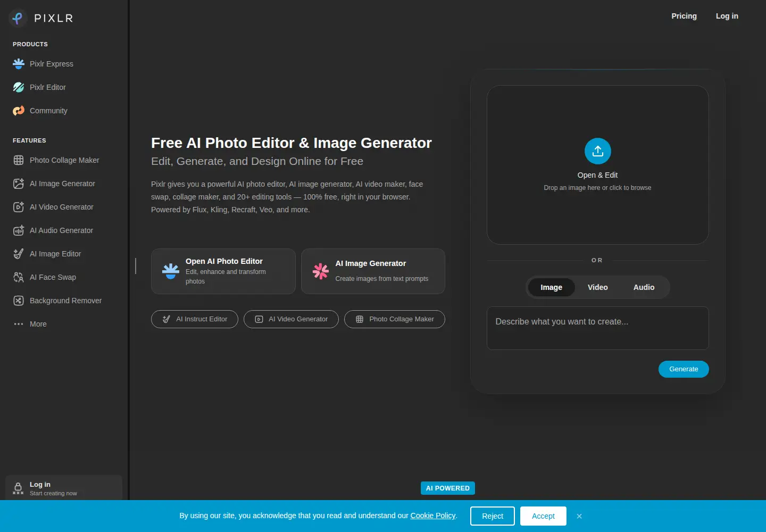Select the AI Image Generator sidebar icon
The image size is (766, 532).
[x=19, y=184]
